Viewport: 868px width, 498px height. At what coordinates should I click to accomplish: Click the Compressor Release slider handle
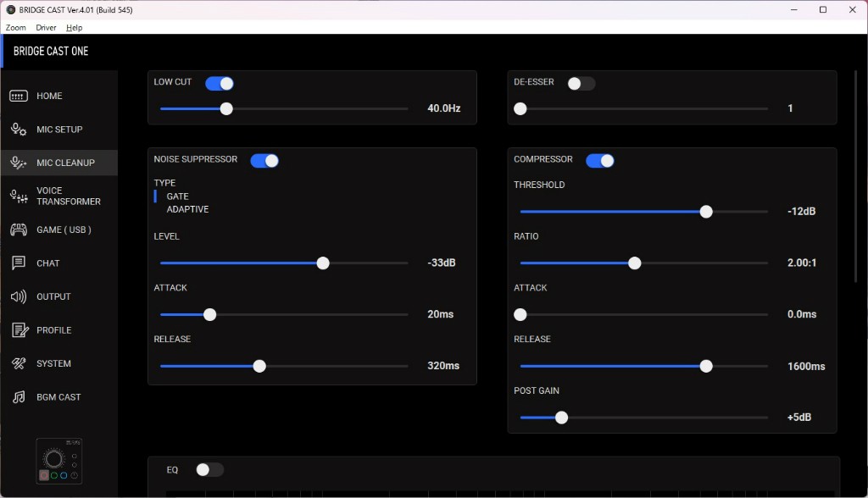point(706,367)
